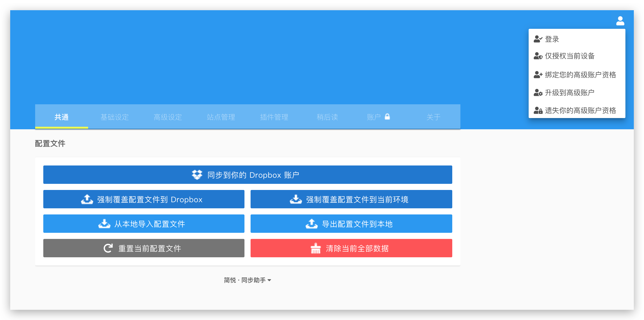644x320 pixels.
Task: Click the shield icon for authorizing device
Action: coord(538,56)
